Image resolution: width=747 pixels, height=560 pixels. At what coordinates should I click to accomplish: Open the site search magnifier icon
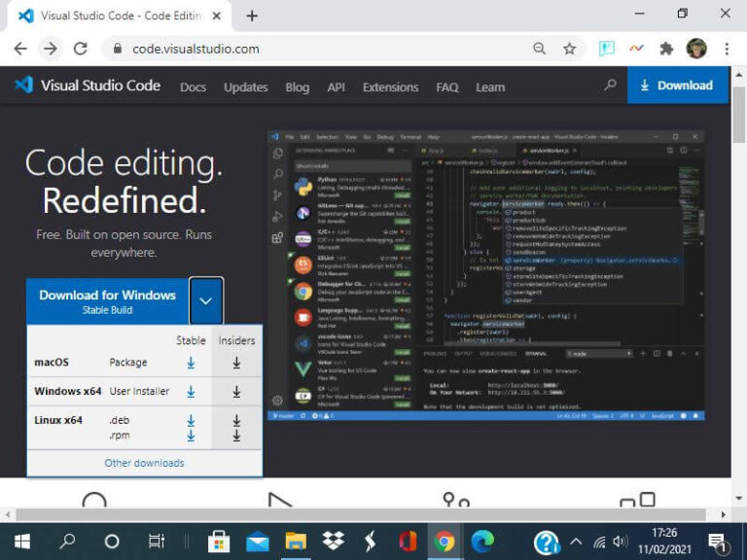[610, 86]
